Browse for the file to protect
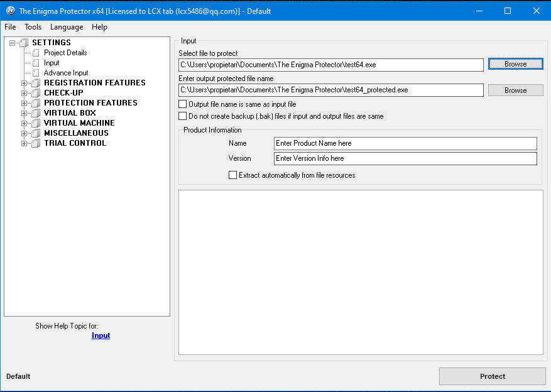Viewport: 551px width, 392px height. [x=516, y=64]
